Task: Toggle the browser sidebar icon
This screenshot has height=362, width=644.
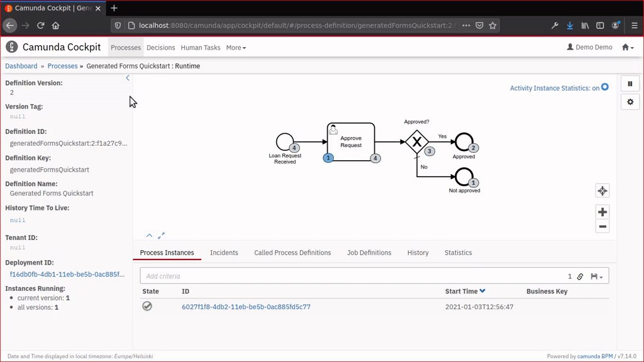Action: [600, 25]
